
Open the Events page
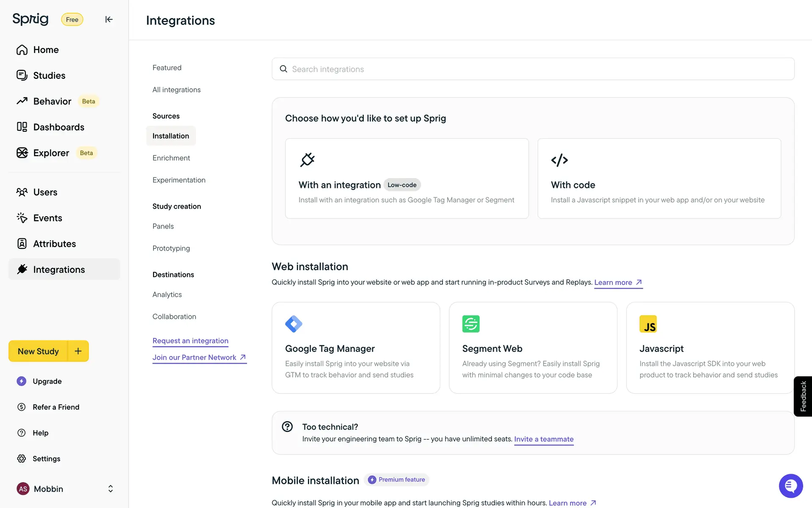47,218
